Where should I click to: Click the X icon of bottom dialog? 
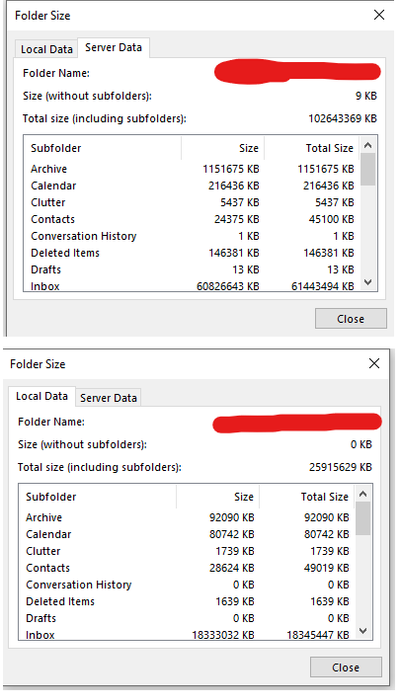click(374, 363)
